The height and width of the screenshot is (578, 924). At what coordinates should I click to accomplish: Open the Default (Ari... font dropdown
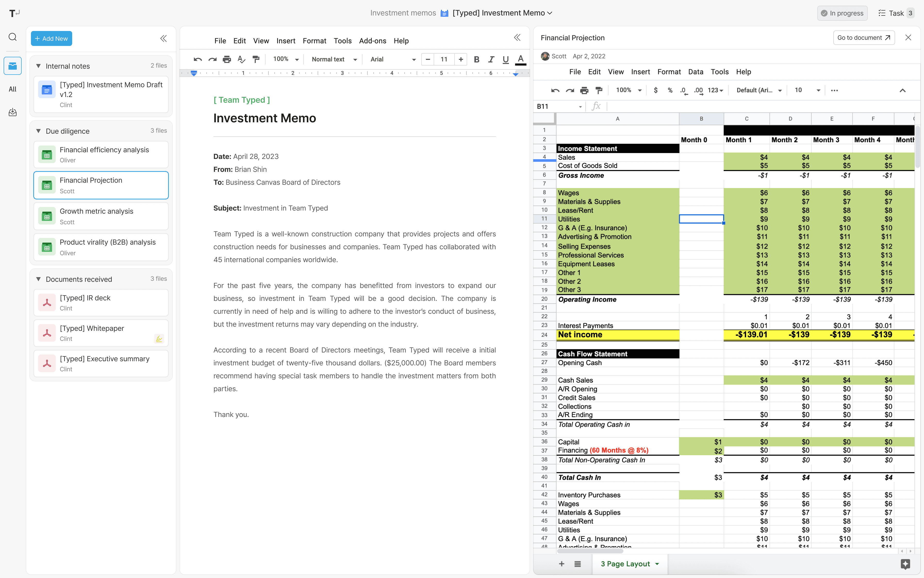pyautogui.click(x=760, y=90)
